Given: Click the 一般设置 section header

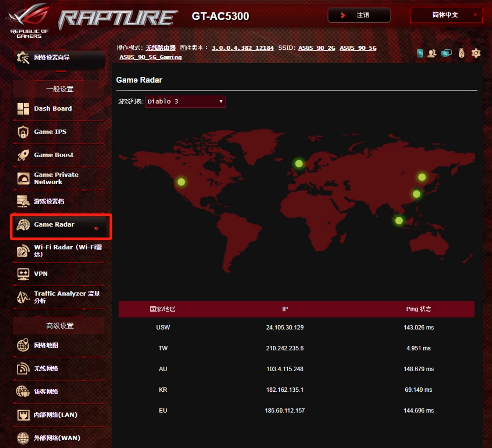Looking at the screenshot, I should pos(59,89).
